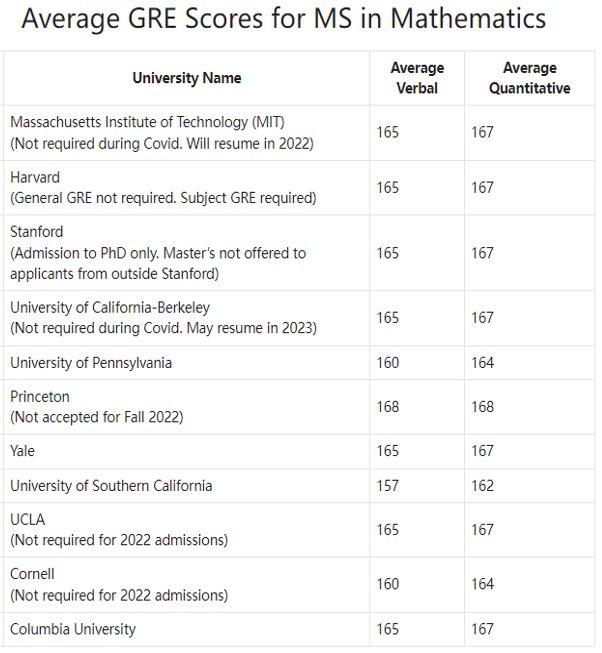
Task: Select University of California-Berkeley in the table
Action: point(110,307)
